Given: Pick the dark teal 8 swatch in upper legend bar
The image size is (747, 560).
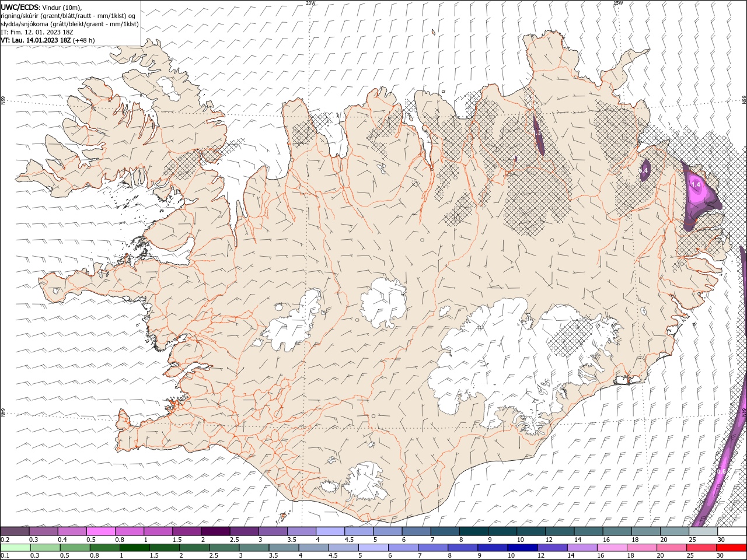Looking at the screenshot, I should (x=474, y=531).
